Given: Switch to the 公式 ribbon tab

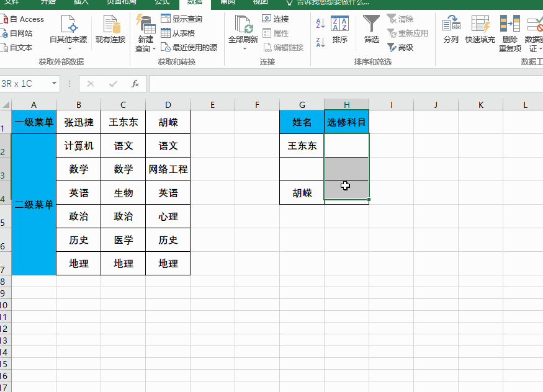Looking at the screenshot, I should [162, 2].
